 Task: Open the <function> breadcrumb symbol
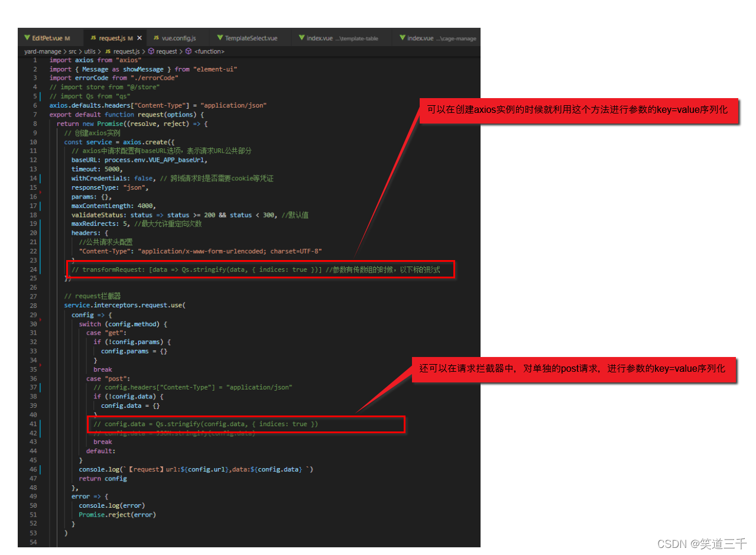pyautogui.click(x=209, y=51)
